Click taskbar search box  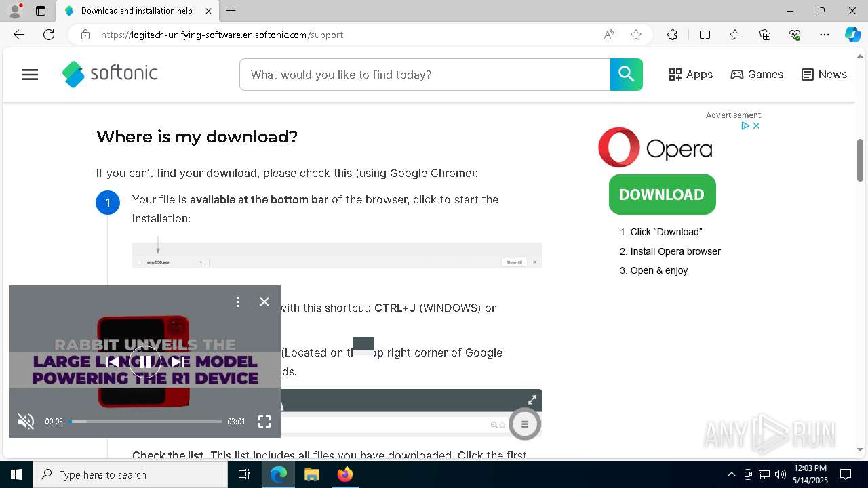[130, 474]
